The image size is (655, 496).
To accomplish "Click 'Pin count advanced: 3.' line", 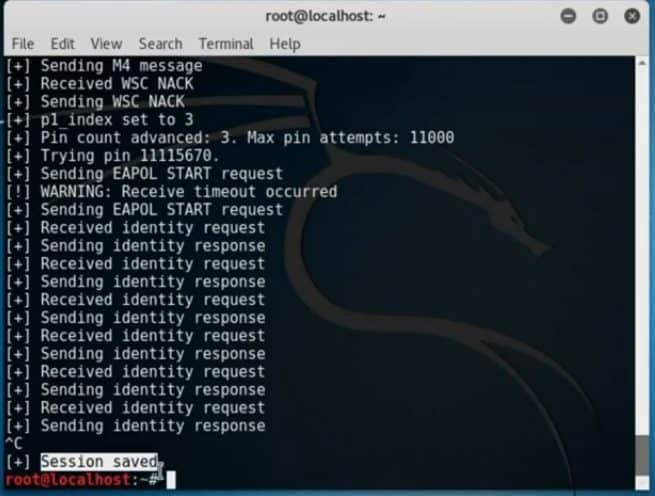I will pyautogui.click(x=230, y=138).
